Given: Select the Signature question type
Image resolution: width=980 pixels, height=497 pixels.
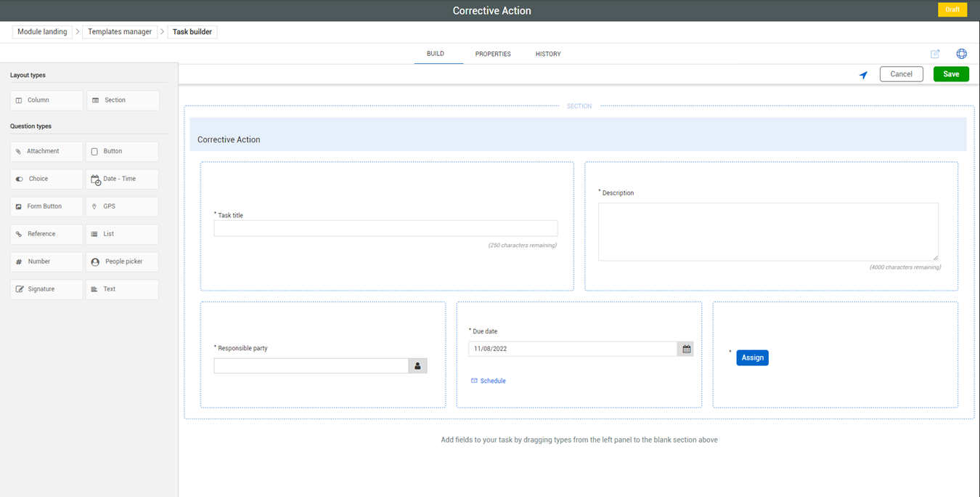Looking at the screenshot, I should (46, 289).
